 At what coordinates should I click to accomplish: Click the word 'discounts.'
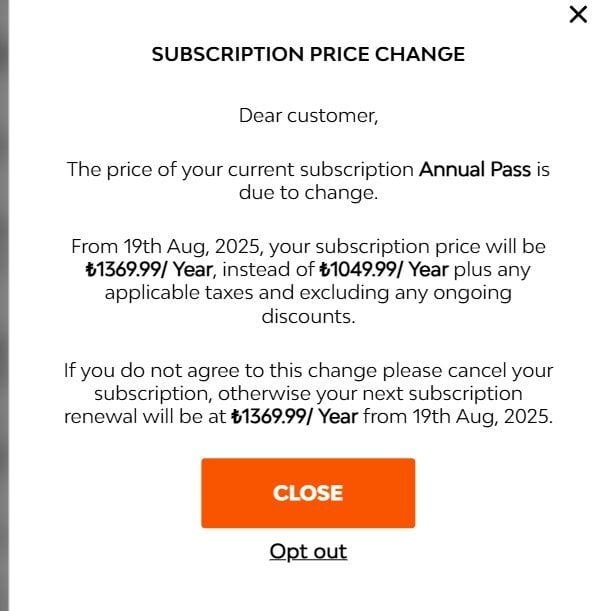click(x=308, y=316)
